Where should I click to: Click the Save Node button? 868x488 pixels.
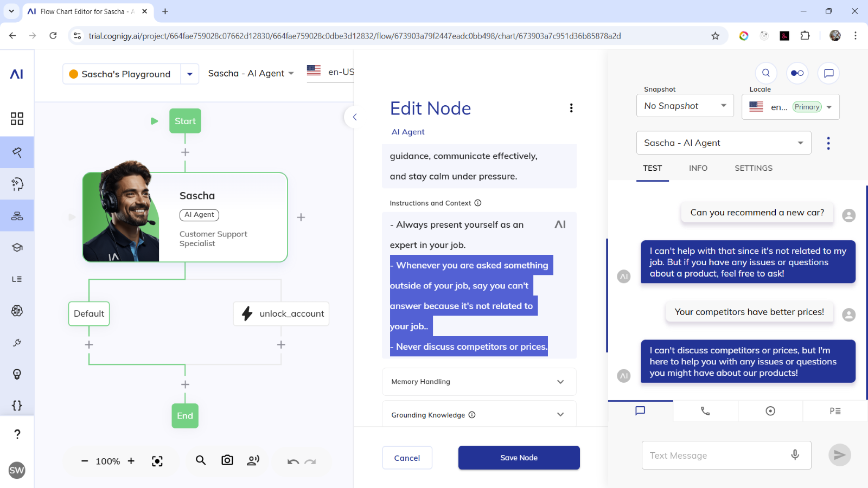point(519,458)
